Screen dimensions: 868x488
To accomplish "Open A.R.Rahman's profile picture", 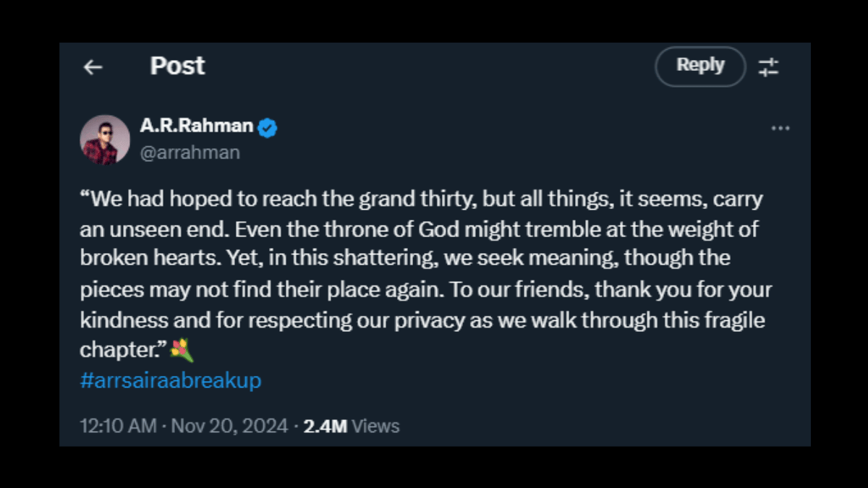I will point(104,140).
